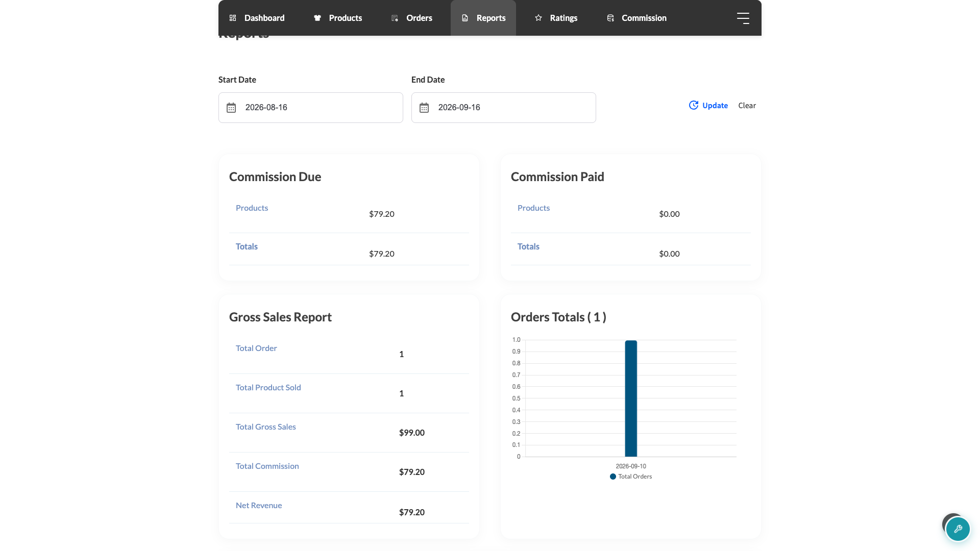Open the teal wrench tool button

pos(958,529)
